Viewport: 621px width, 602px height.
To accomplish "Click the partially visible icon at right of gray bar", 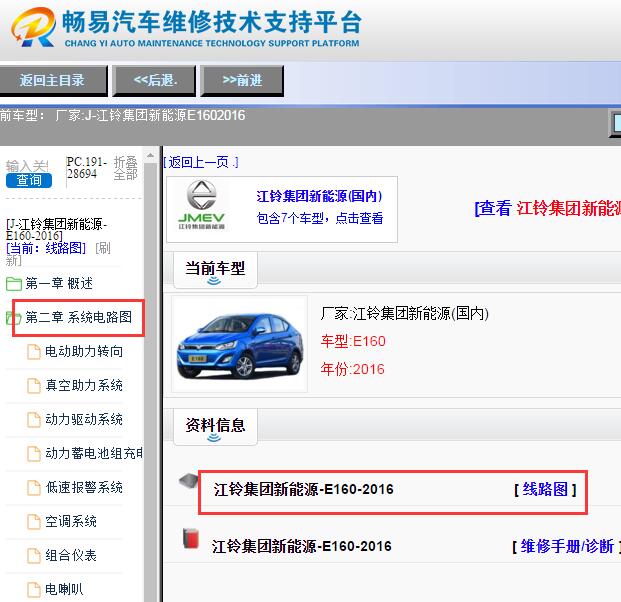I will (615, 123).
